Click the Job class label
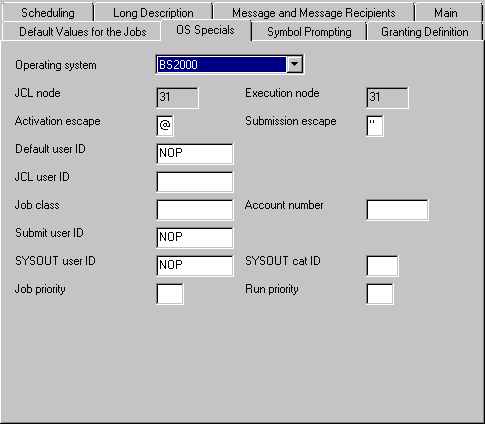485x424 pixels. click(37, 205)
